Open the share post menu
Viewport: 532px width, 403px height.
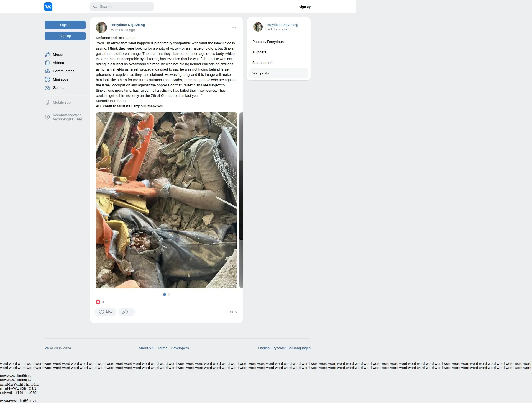coord(127,312)
